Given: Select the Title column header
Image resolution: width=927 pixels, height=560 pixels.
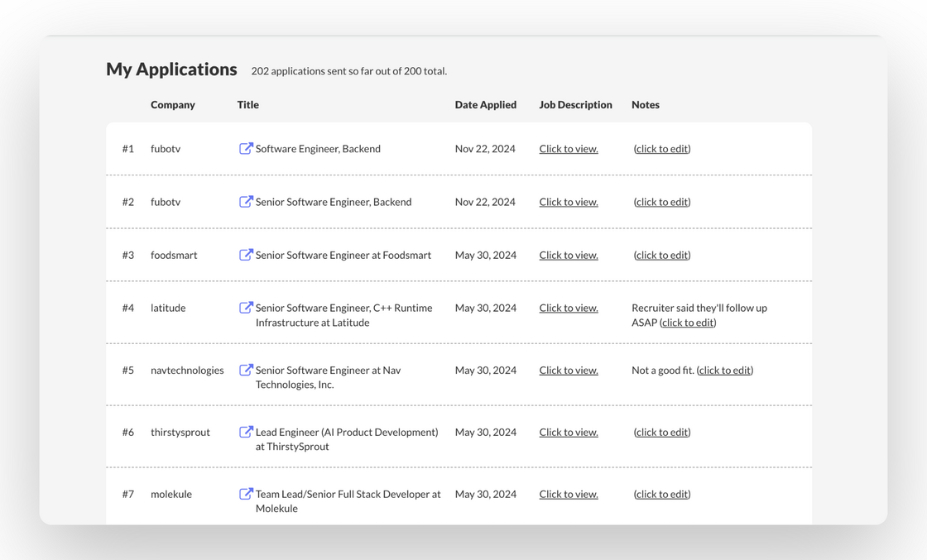Looking at the screenshot, I should [x=247, y=104].
